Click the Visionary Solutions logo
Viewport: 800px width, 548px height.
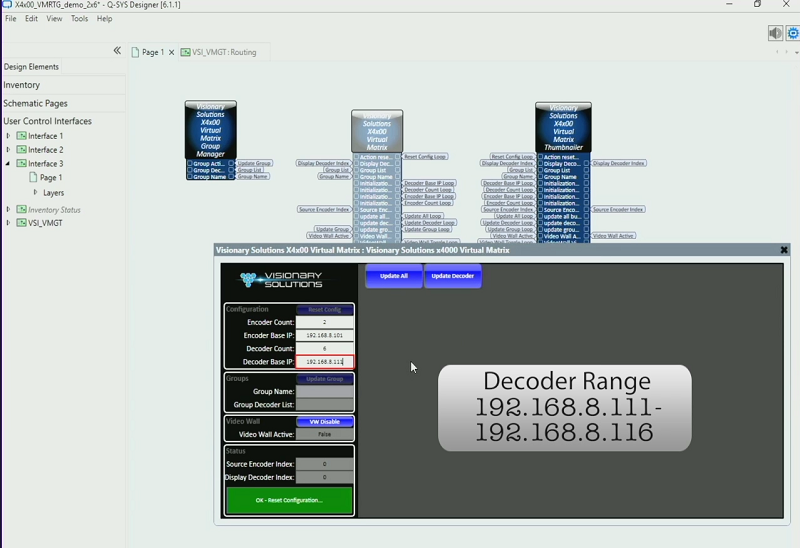point(281,280)
